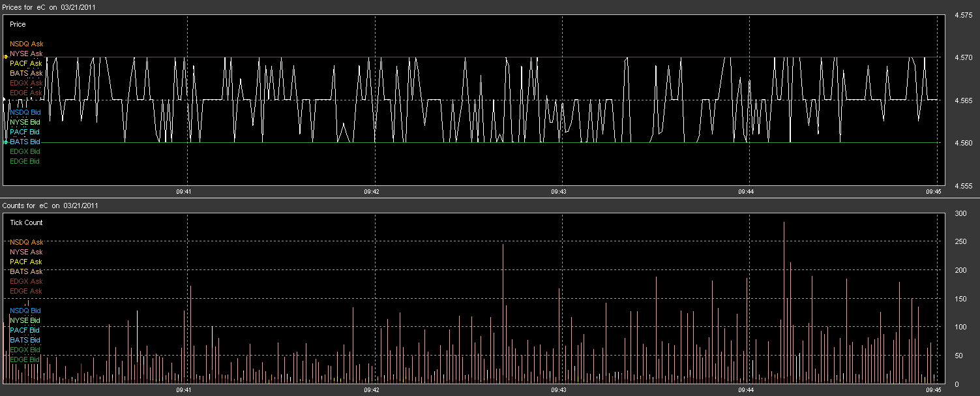Click the 4.575 price axis value

963,15
